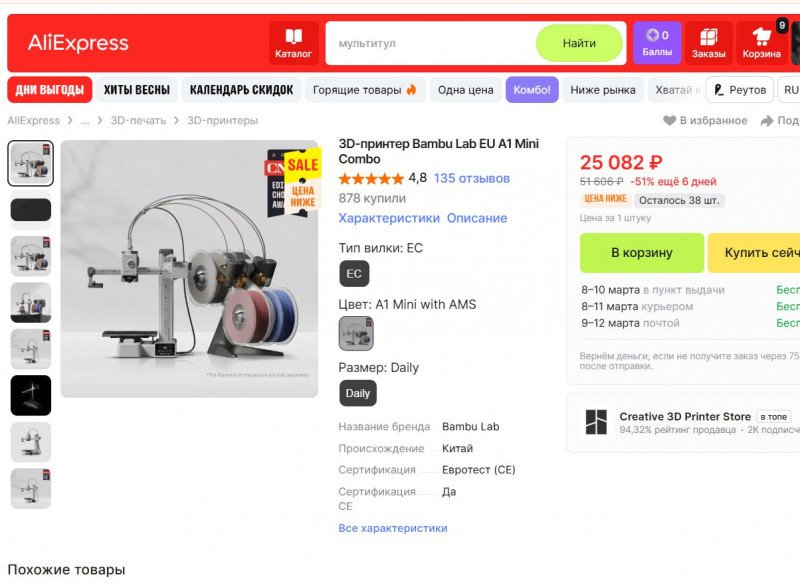
Task: Click the В корзину button
Action: pos(642,253)
